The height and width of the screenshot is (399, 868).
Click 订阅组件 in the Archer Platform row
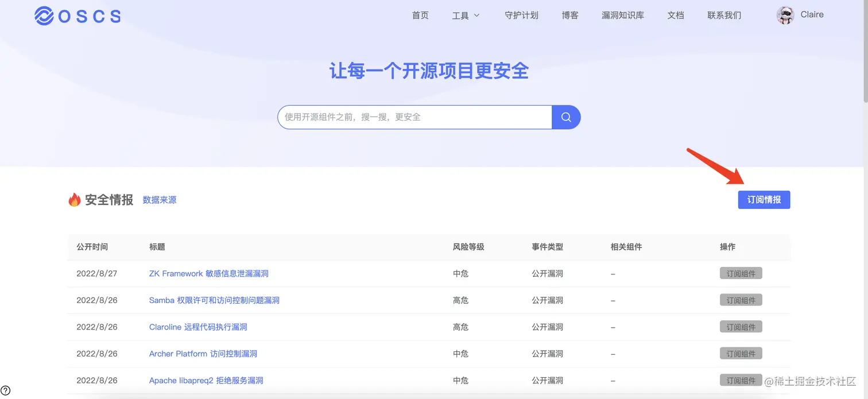[x=741, y=354]
